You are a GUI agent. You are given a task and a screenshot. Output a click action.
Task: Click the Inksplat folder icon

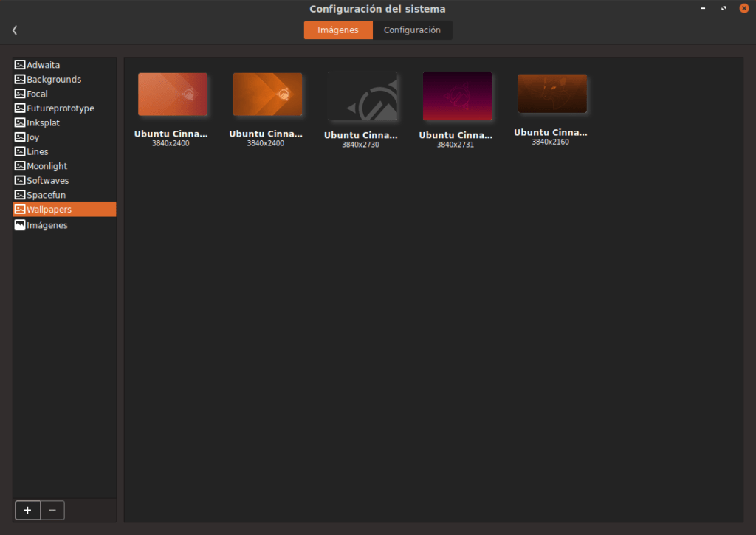(20, 122)
